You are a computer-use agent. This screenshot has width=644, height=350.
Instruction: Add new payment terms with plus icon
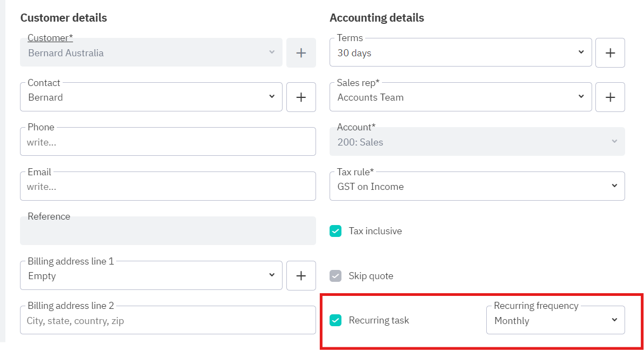[x=610, y=52]
